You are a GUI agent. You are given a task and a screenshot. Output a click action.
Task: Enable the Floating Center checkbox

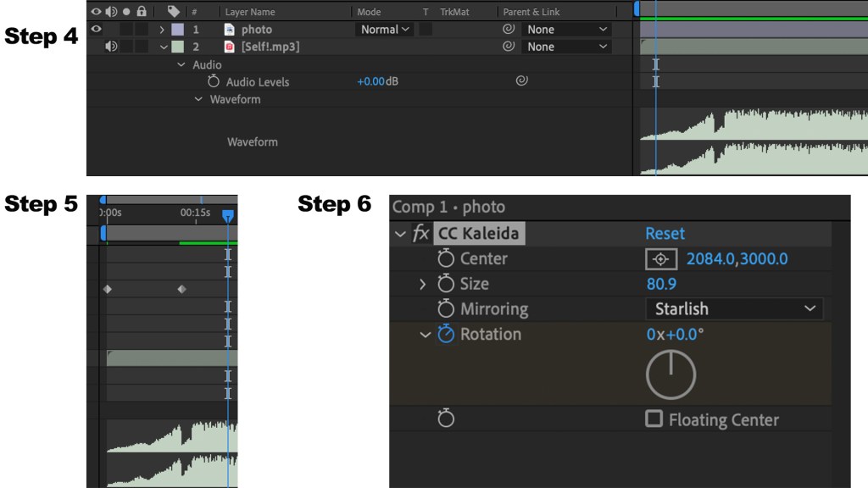654,419
